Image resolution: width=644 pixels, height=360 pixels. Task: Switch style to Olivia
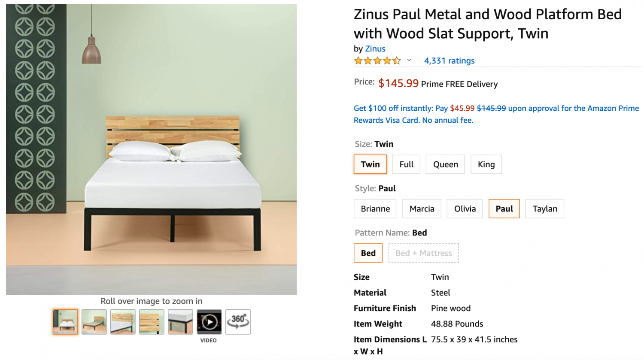[x=465, y=209]
